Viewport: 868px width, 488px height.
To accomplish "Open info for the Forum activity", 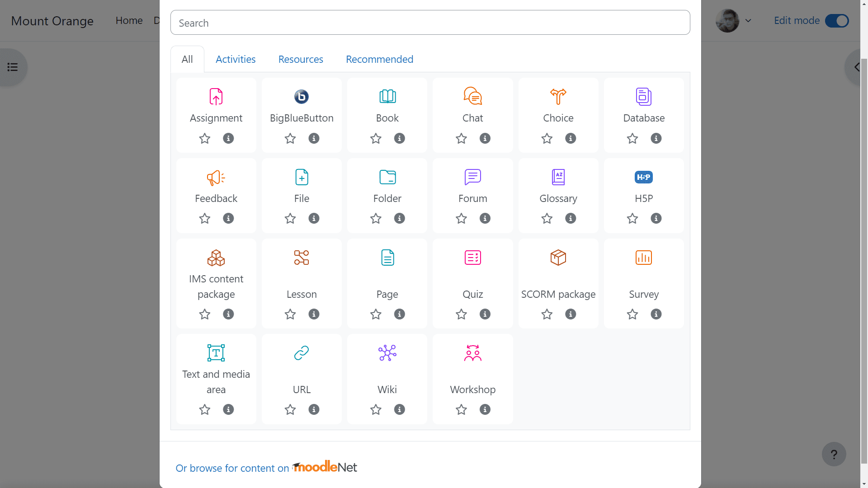I will point(485,219).
